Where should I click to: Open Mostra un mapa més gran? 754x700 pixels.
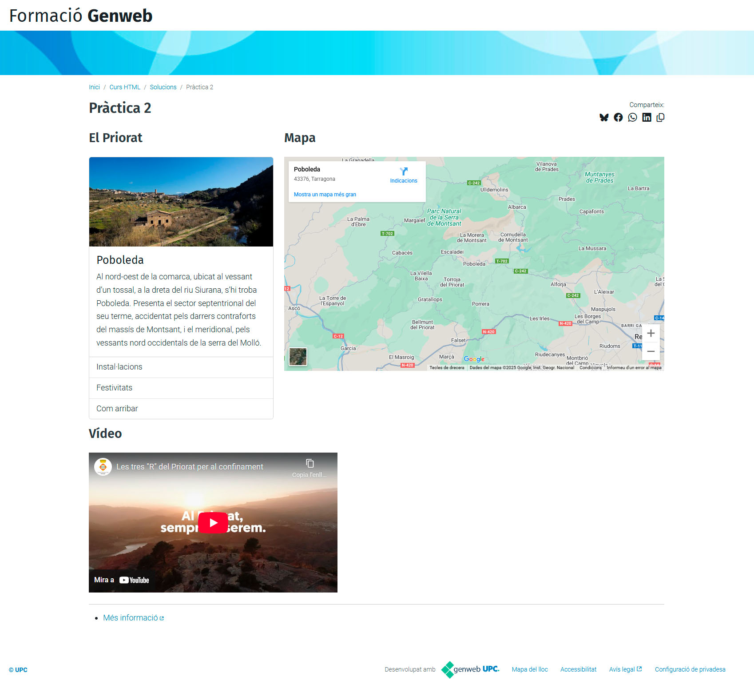(x=325, y=195)
